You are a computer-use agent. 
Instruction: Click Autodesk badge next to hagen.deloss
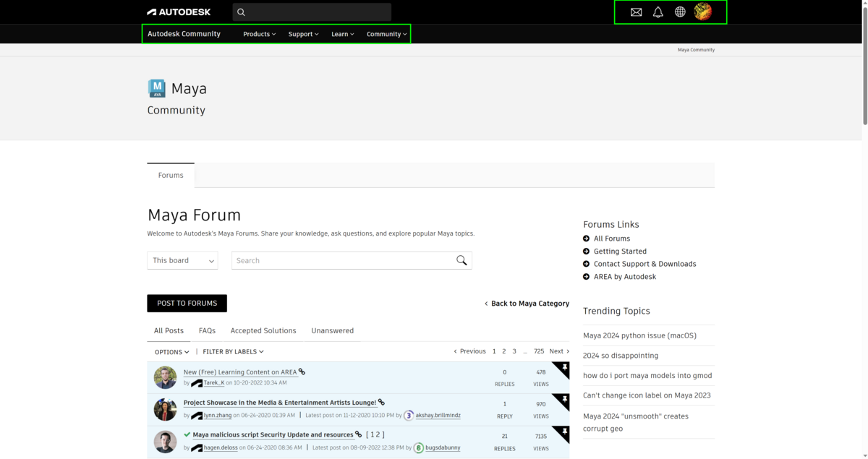[197, 447]
